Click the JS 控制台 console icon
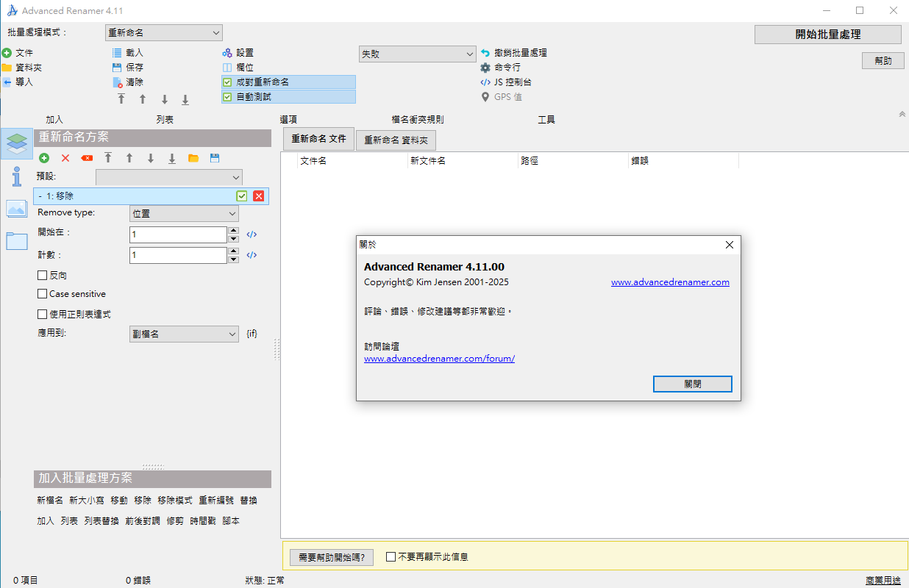909x588 pixels. tap(485, 82)
